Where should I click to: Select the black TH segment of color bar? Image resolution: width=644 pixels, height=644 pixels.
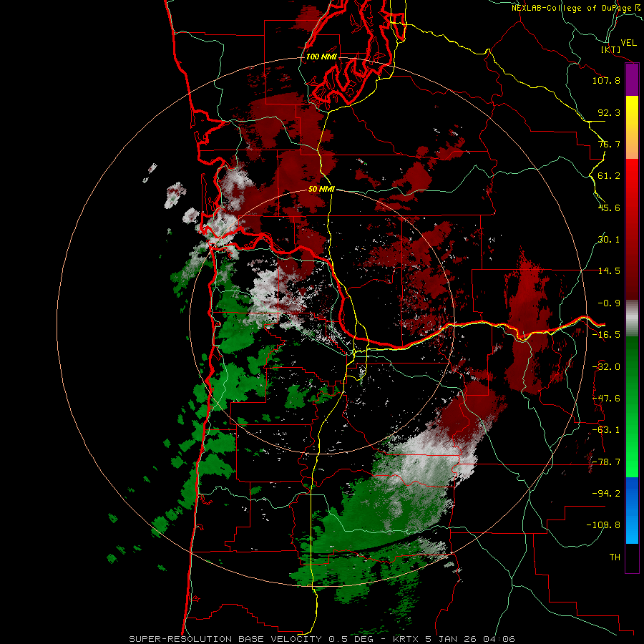coord(632,557)
